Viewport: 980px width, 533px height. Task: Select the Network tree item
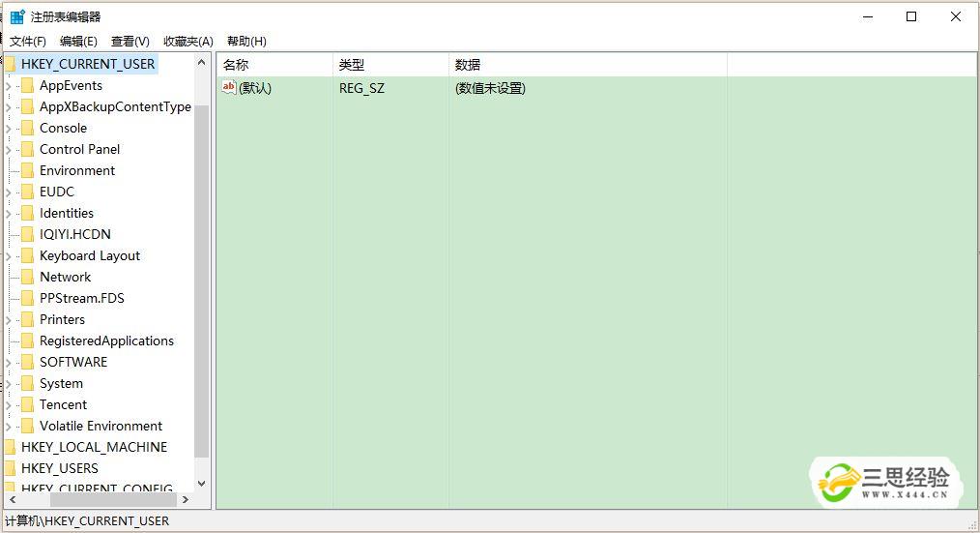tap(65, 277)
